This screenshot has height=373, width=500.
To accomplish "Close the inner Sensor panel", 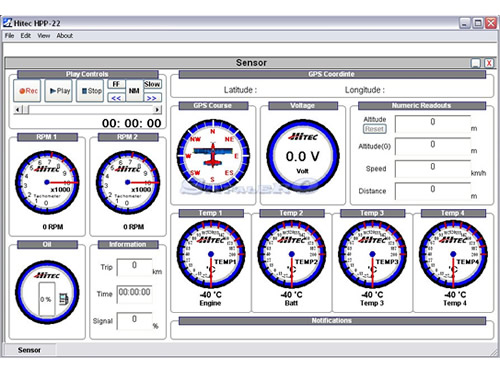I will pyautogui.click(x=489, y=63).
